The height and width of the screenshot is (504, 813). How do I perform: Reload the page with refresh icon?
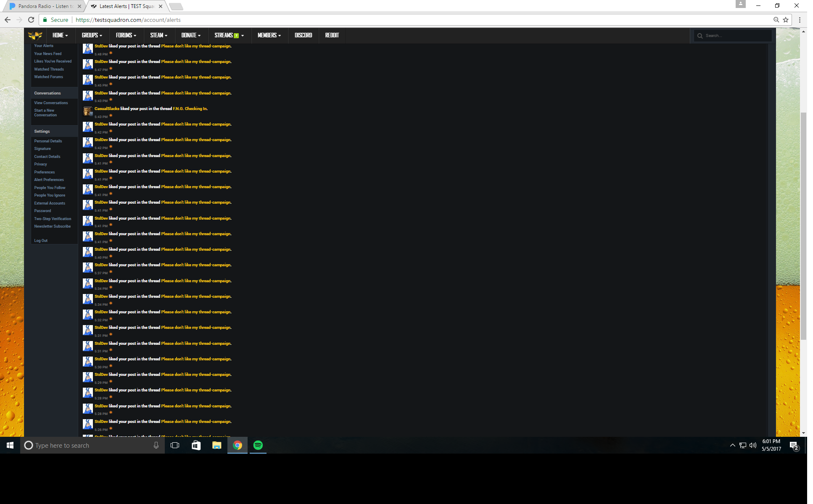pyautogui.click(x=31, y=20)
